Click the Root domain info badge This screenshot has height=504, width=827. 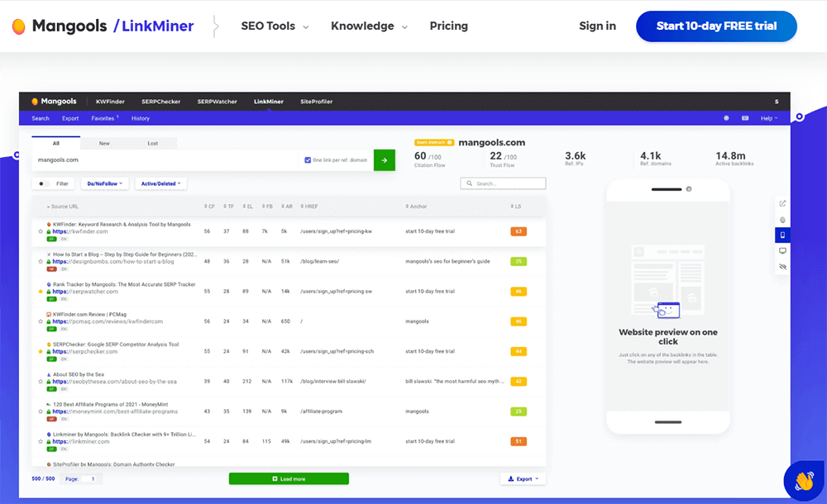[x=434, y=142]
